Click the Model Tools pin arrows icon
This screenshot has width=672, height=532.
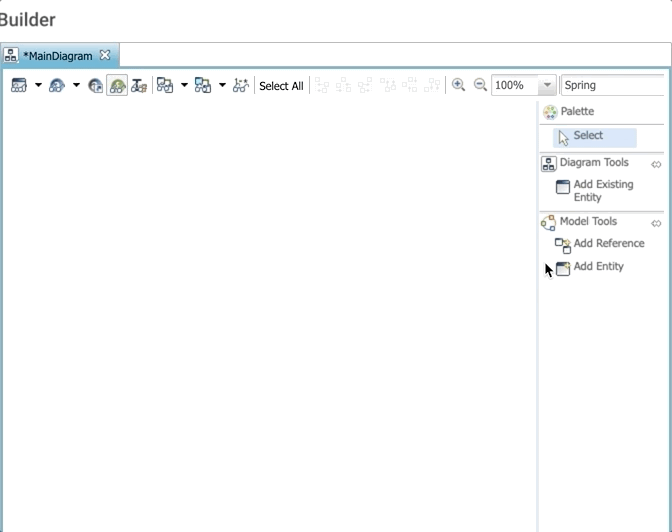tap(656, 223)
